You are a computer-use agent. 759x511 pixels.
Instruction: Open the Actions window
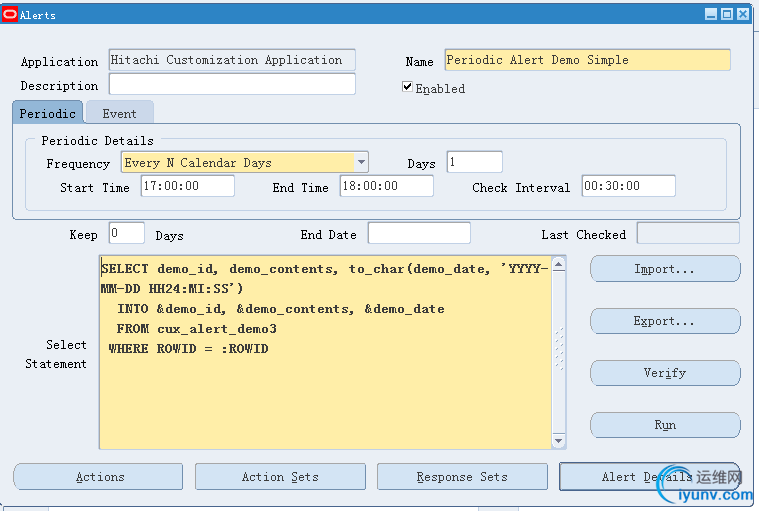pyautogui.click(x=98, y=477)
